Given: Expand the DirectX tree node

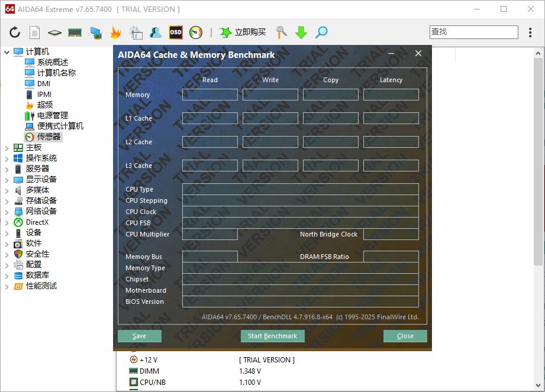Looking at the screenshot, I should (7, 222).
